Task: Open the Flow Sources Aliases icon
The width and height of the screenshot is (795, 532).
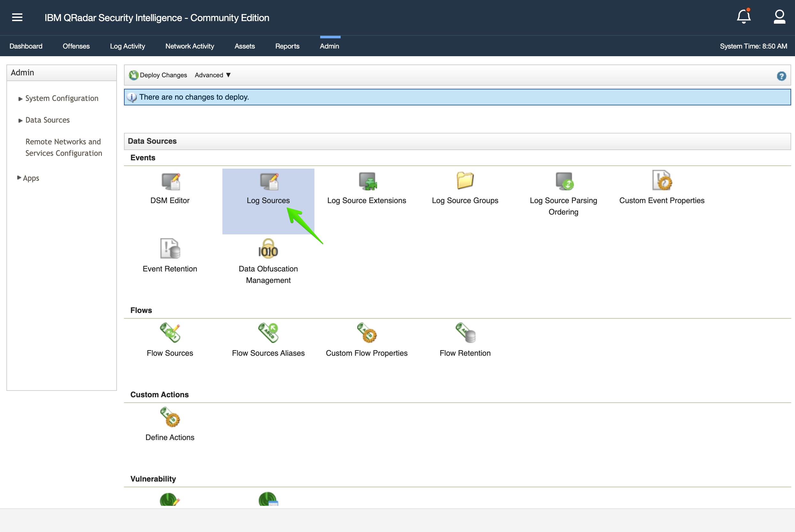Action: 268,332
